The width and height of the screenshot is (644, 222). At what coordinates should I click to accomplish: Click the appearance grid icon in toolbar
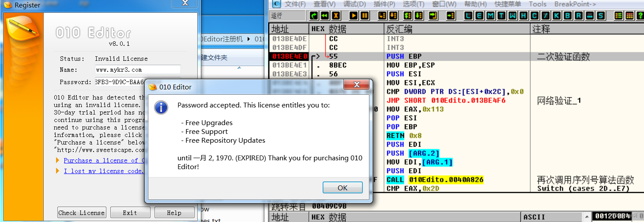tap(629, 16)
